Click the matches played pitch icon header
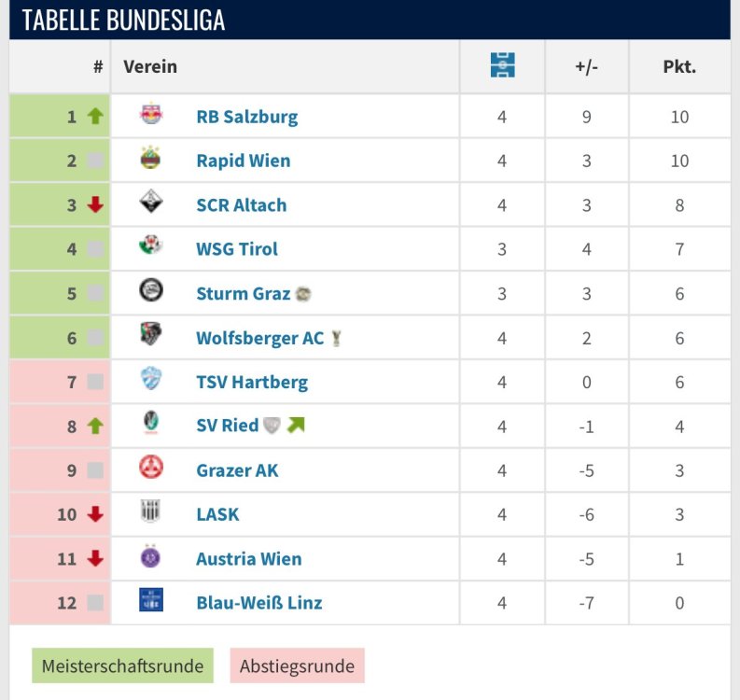This screenshot has height=700, width=740. [x=502, y=66]
